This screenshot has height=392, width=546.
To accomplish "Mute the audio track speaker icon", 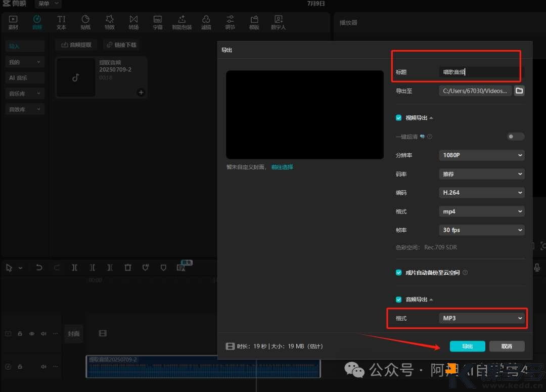I will pyautogui.click(x=43, y=367).
